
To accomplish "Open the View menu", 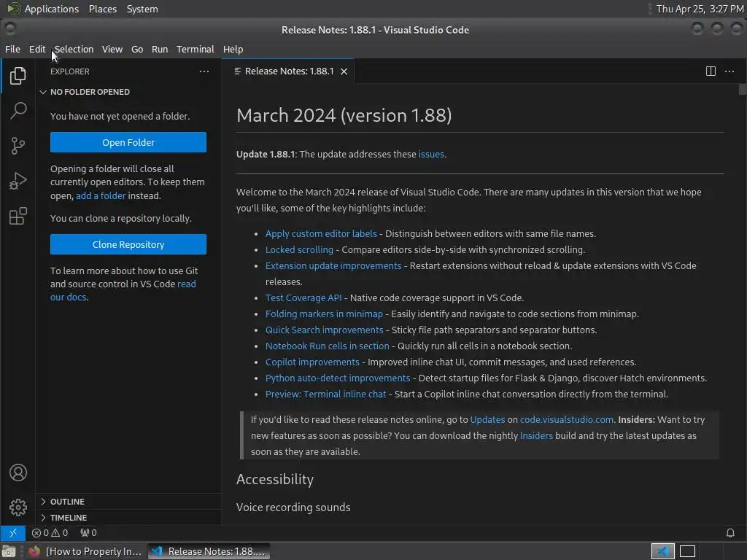I will [112, 49].
